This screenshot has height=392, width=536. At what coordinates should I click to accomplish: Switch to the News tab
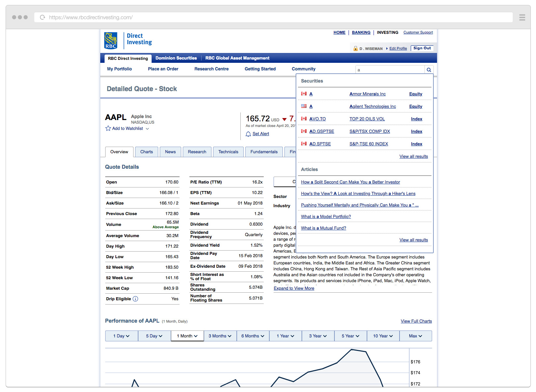point(170,152)
